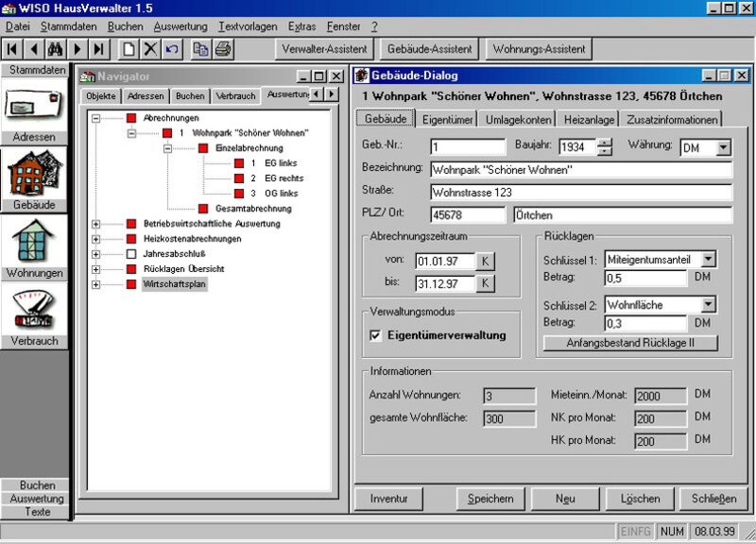Launch the Verwalter-Assistent
Viewport: 756px width, 544px height.
[324, 49]
